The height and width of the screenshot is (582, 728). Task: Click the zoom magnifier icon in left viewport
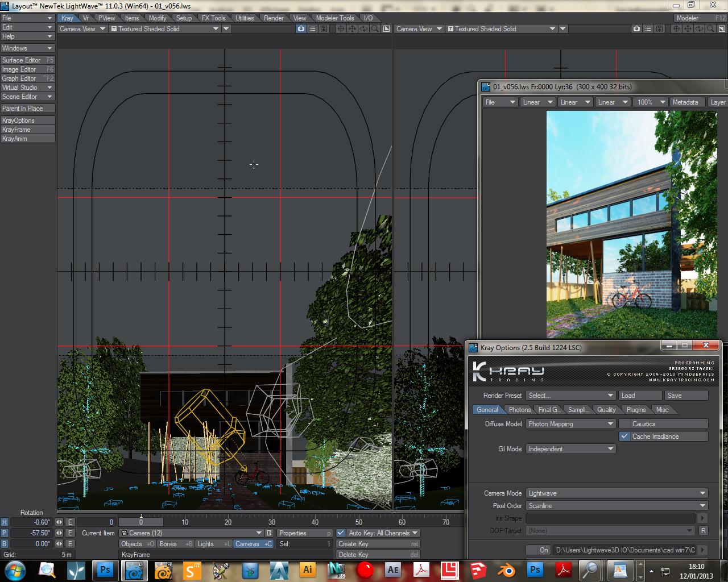(375, 29)
